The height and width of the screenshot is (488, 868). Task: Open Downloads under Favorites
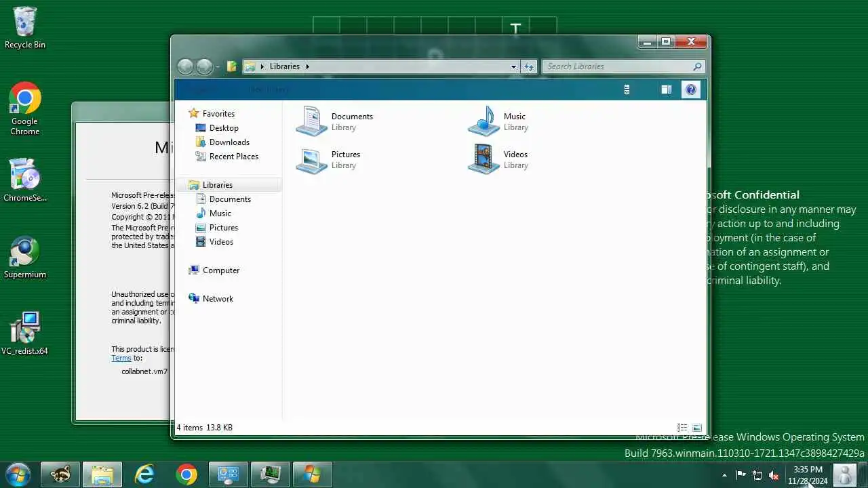click(x=229, y=142)
